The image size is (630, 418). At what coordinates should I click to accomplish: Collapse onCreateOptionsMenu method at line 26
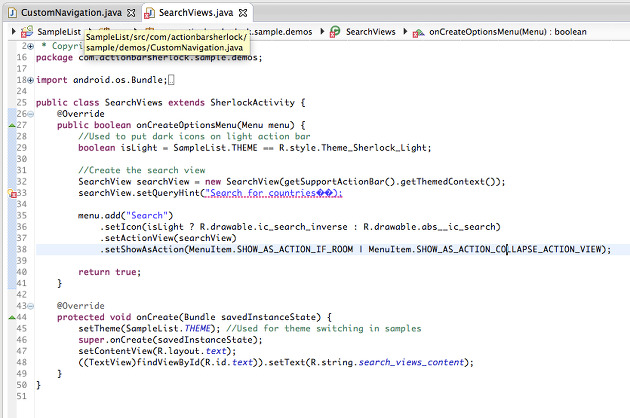[x=31, y=114]
